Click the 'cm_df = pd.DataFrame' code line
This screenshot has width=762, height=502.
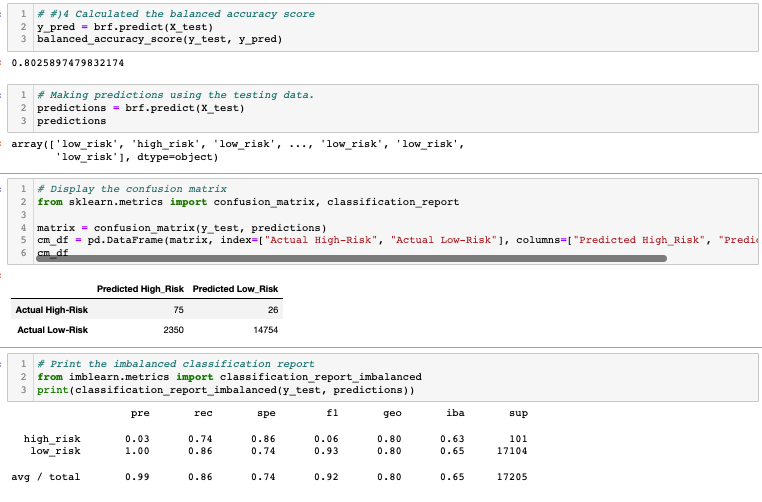[x=397, y=240]
